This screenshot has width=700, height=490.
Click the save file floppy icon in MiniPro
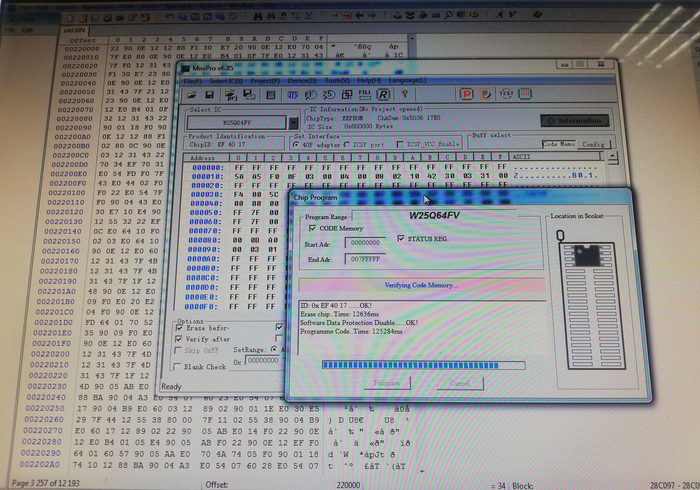click(x=209, y=95)
